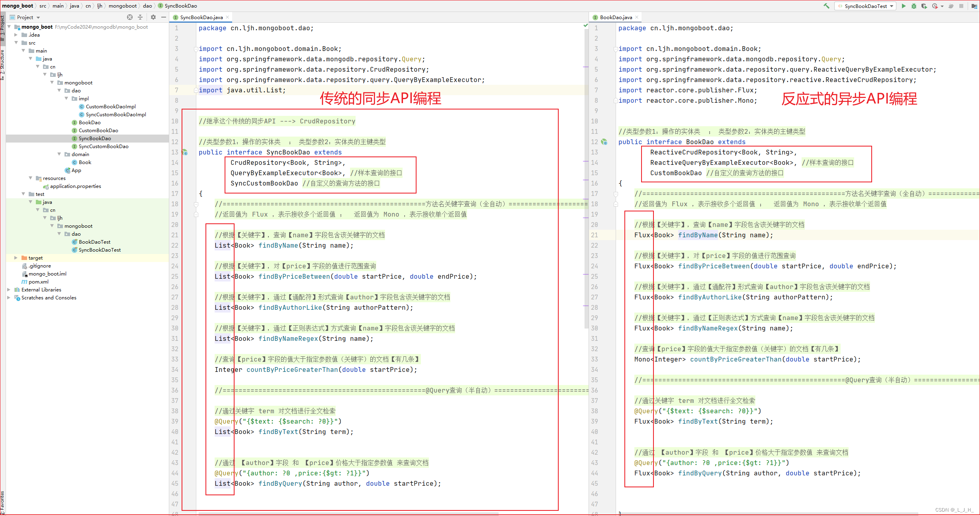
Task: Click countByPriceGreaterThan in SyncBookDao editor
Action: click(x=292, y=369)
